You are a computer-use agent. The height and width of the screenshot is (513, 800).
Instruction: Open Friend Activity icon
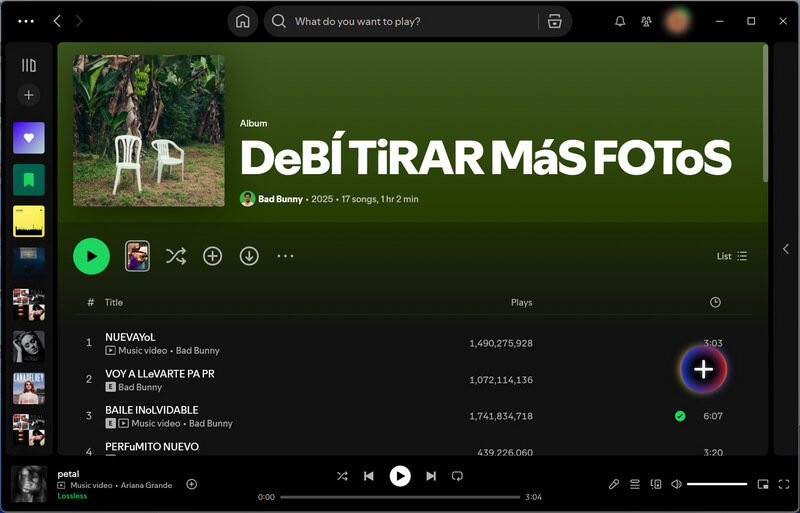(646, 21)
